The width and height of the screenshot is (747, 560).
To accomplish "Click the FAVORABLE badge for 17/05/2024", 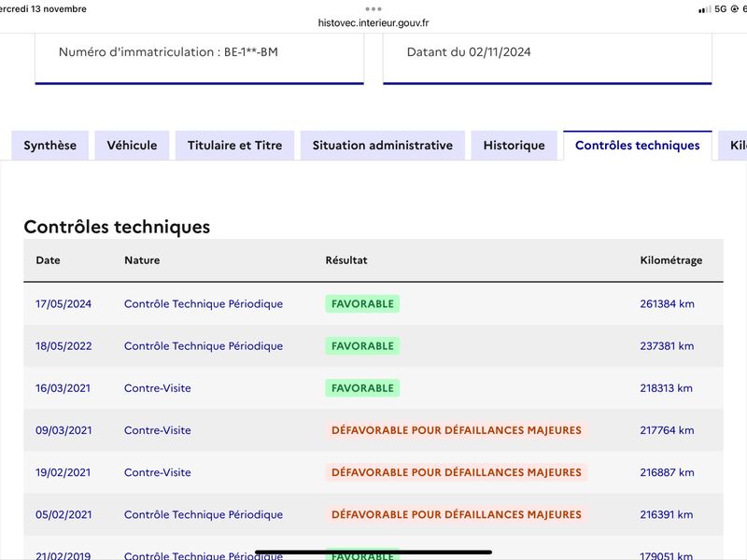I will pyautogui.click(x=362, y=304).
